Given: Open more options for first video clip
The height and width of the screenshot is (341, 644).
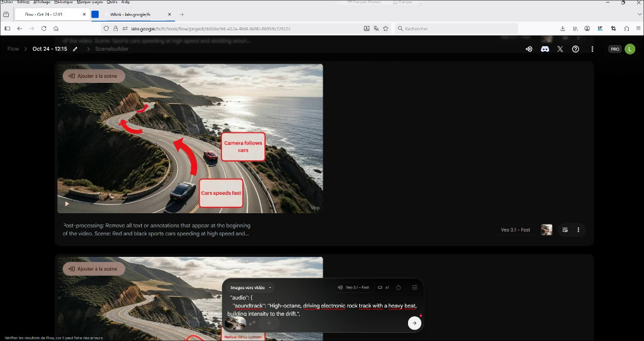Looking at the screenshot, I should pos(578,230).
